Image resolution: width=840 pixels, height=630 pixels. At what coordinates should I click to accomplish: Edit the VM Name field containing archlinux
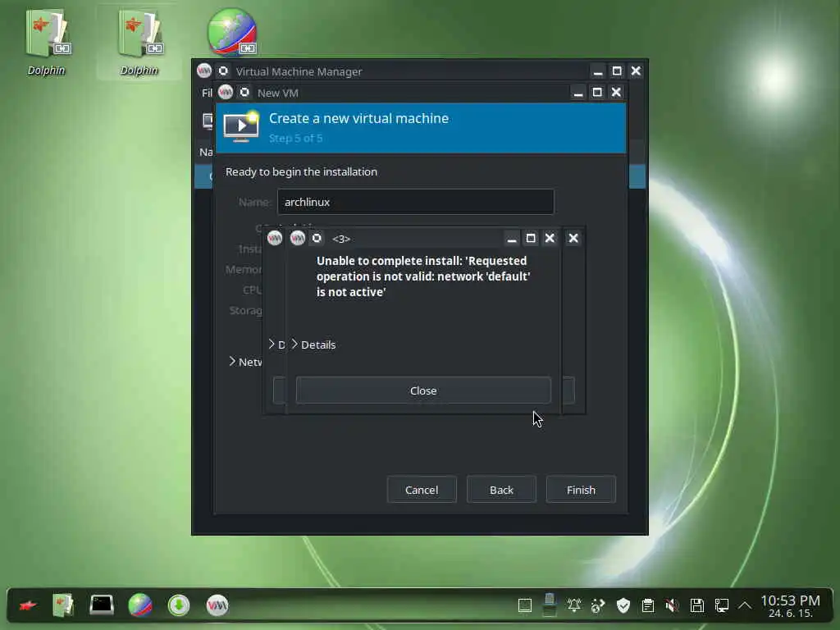(x=415, y=202)
